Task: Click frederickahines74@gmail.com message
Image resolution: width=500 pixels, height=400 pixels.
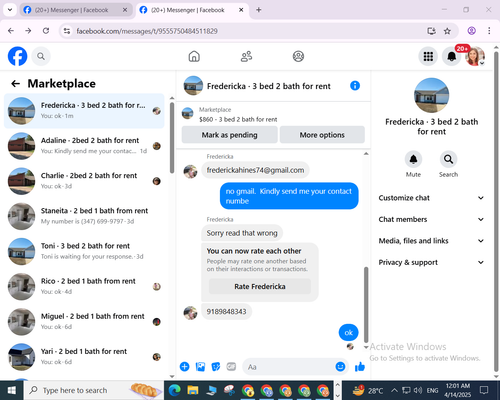Action: 255,170
